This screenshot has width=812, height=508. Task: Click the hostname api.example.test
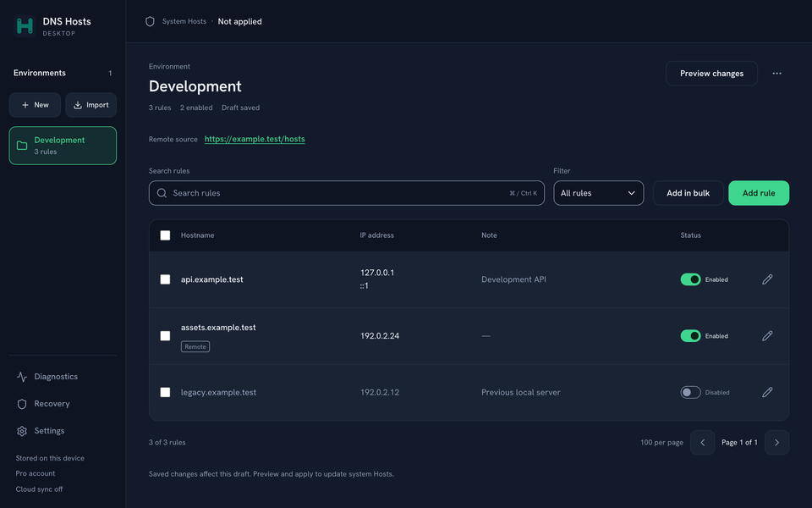211,279
